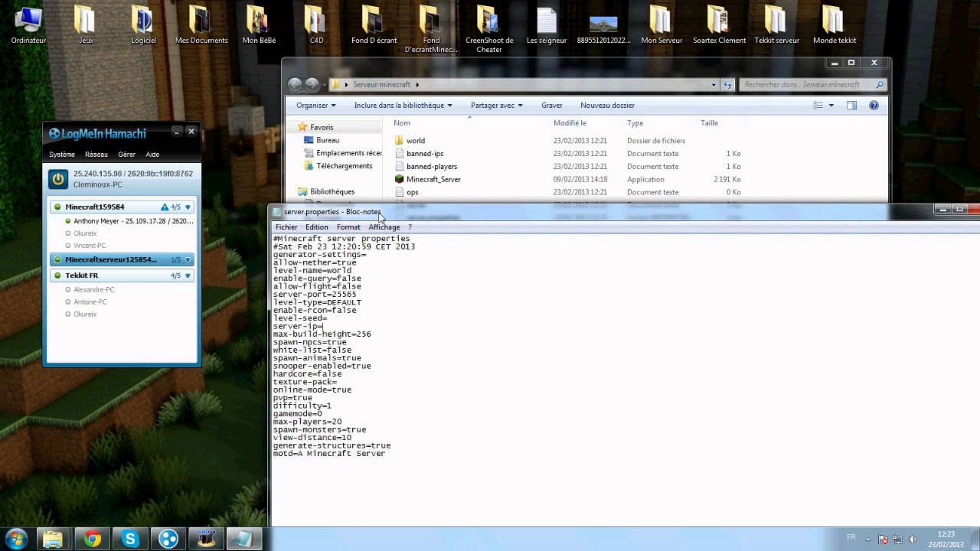
Task: Open Notepad Edition menu
Action: [316, 227]
